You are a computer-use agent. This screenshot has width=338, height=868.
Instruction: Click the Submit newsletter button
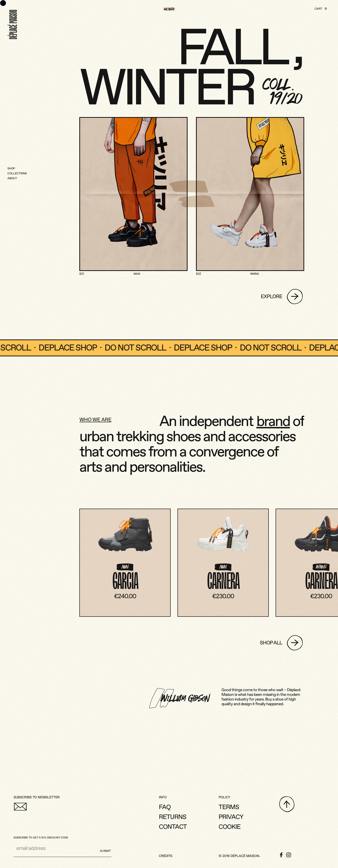[x=105, y=851]
